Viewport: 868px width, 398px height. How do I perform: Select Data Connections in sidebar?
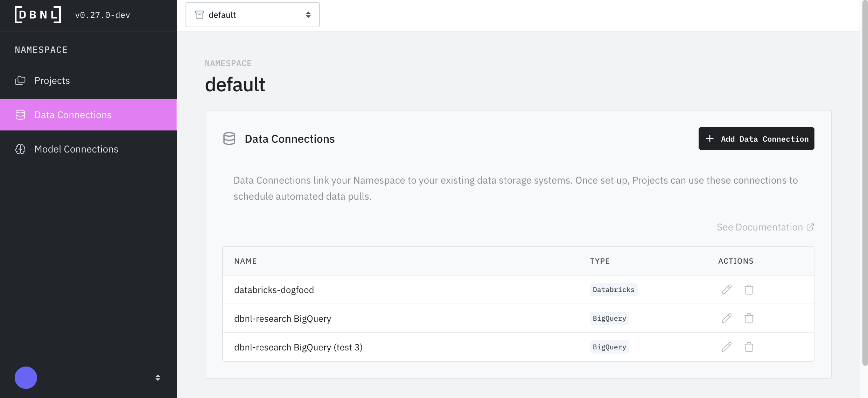click(x=73, y=115)
